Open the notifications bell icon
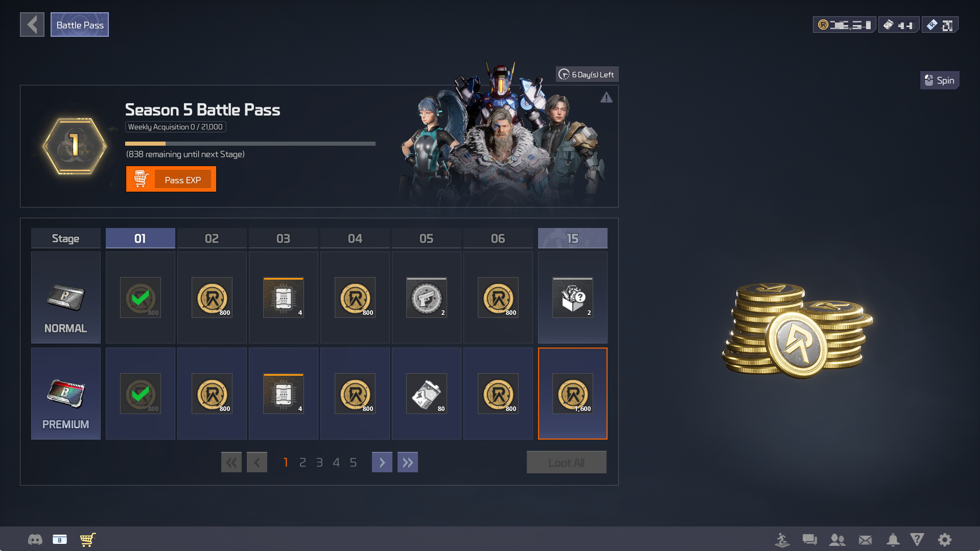This screenshot has width=980, height=551. tap(893, 540)
